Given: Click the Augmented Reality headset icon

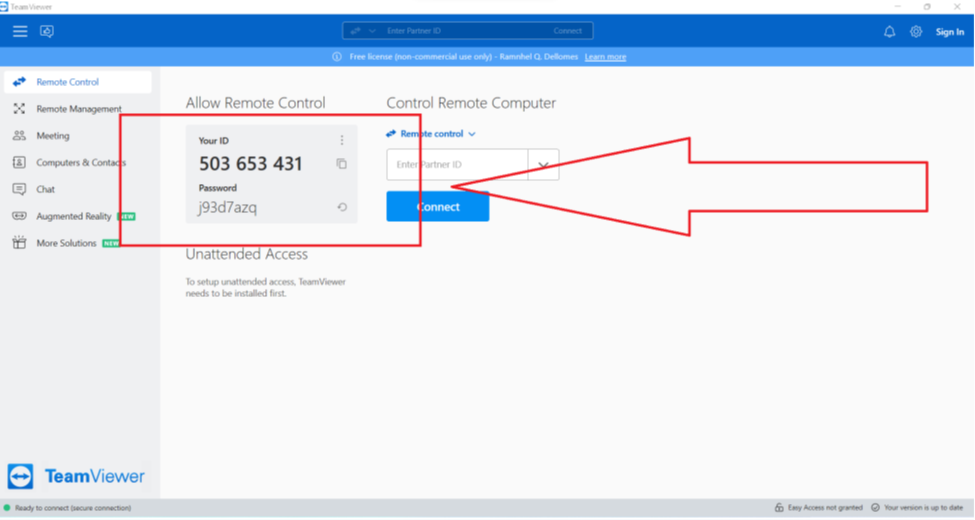Looking at the screenshot, I should tap(19, 216).
